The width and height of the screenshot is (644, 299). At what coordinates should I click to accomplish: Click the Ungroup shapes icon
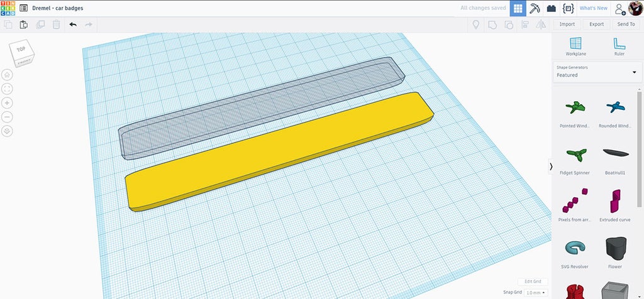pyautogui.click(x=508, y=24)
